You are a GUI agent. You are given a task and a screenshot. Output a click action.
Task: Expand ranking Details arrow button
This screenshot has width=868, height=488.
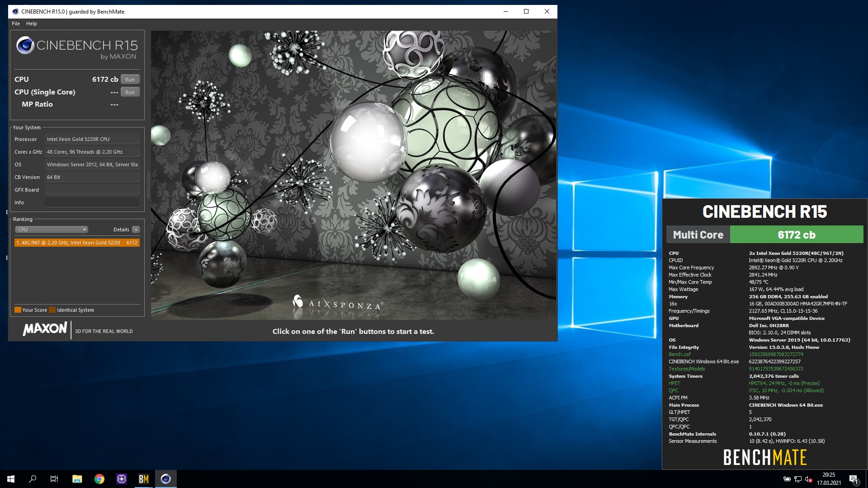pyautogui.click(x=136, y=230)
